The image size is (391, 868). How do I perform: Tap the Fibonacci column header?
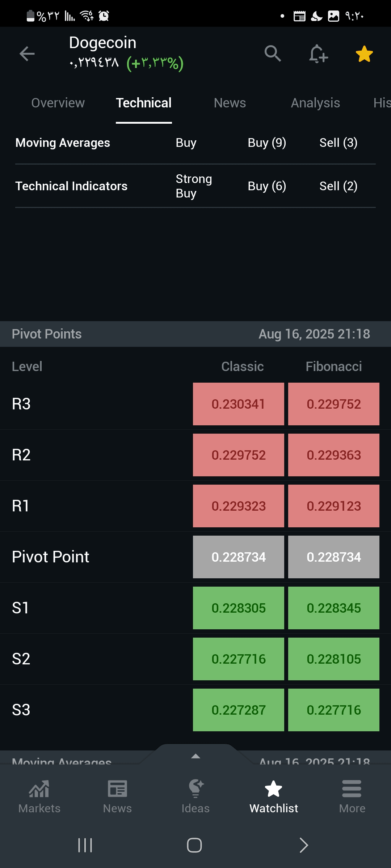pyautogui.click(x=334, y=366)
